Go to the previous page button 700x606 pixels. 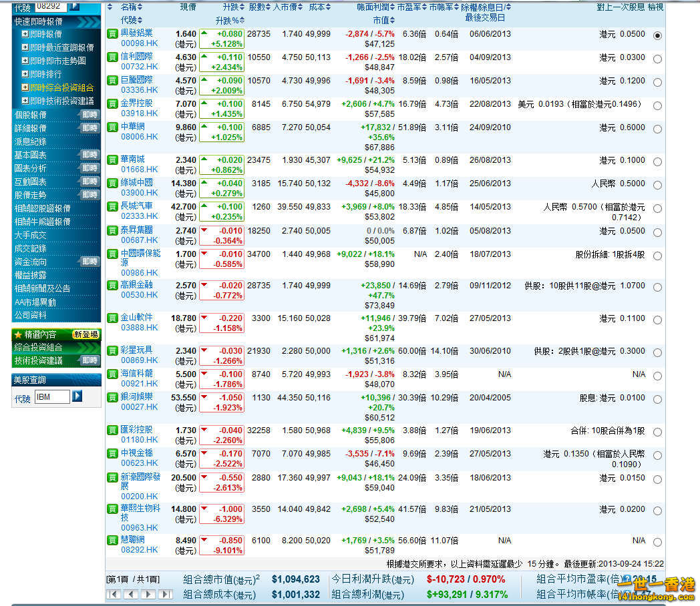pos(131,594)
